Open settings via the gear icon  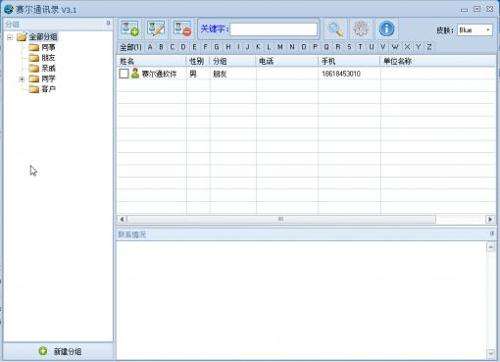[x=361, y=29]
